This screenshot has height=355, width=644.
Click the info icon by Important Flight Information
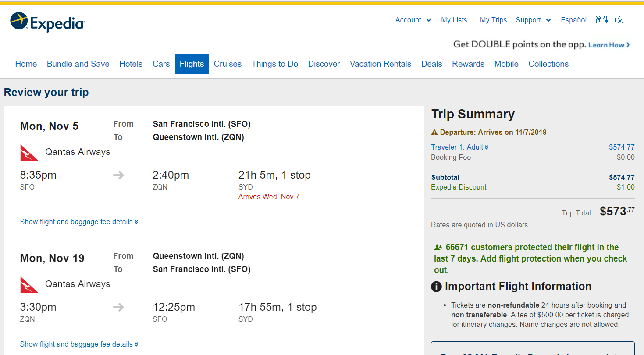(x=436, y=287)
